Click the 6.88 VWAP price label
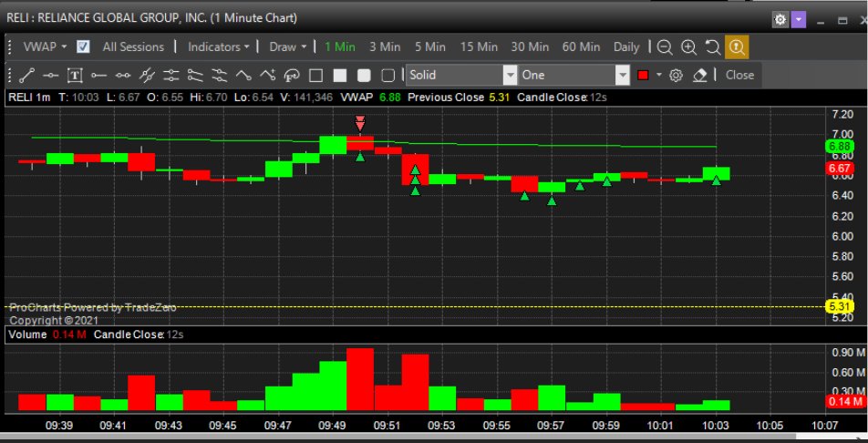 point(840,147)
